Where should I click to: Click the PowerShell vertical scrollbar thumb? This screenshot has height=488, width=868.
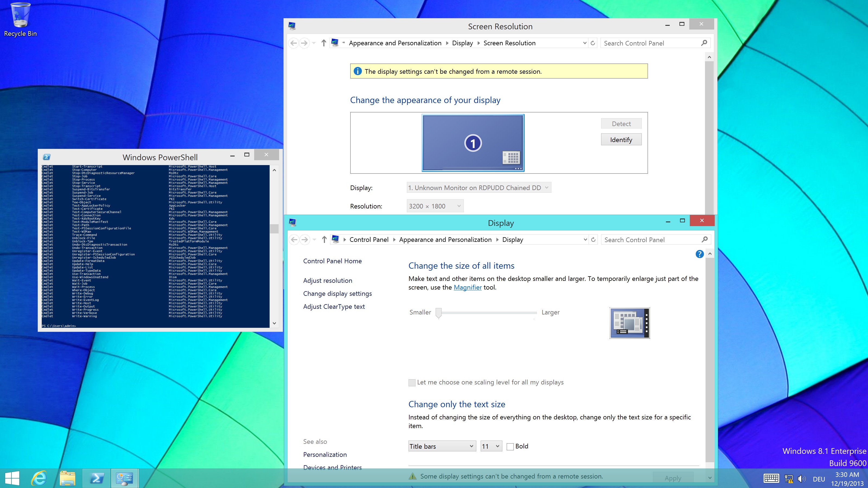point(274,229)
